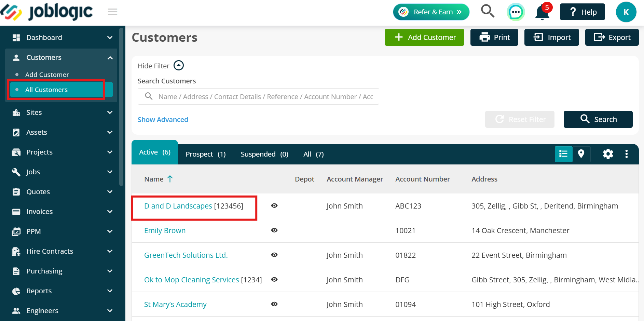
Task: Expand the Assets menu chevron
Action: pos(110,132)
